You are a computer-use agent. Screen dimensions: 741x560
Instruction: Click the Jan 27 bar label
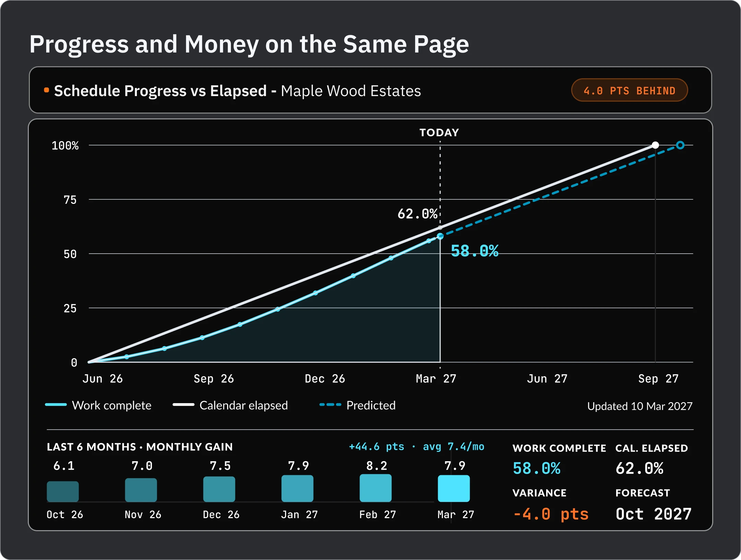coord(299,514)
